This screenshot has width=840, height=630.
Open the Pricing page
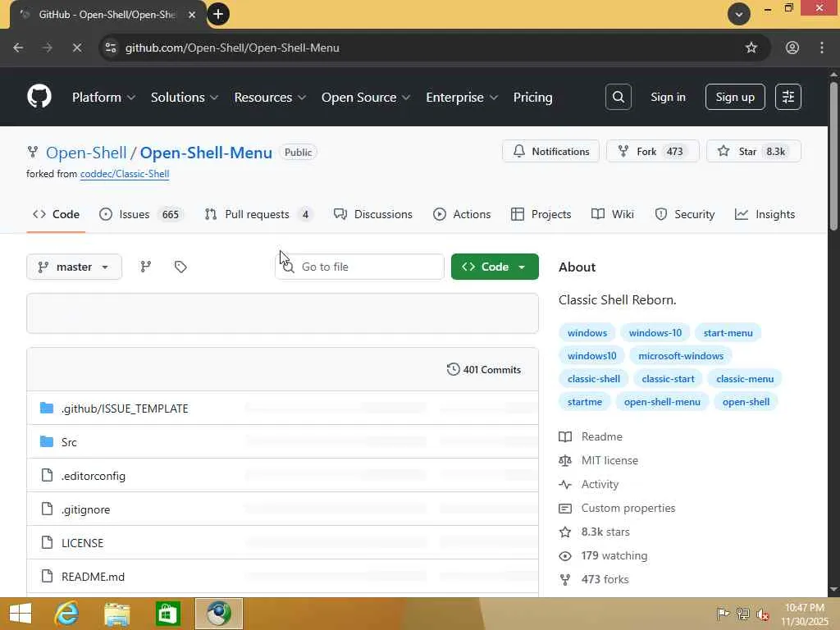[532, 97]
